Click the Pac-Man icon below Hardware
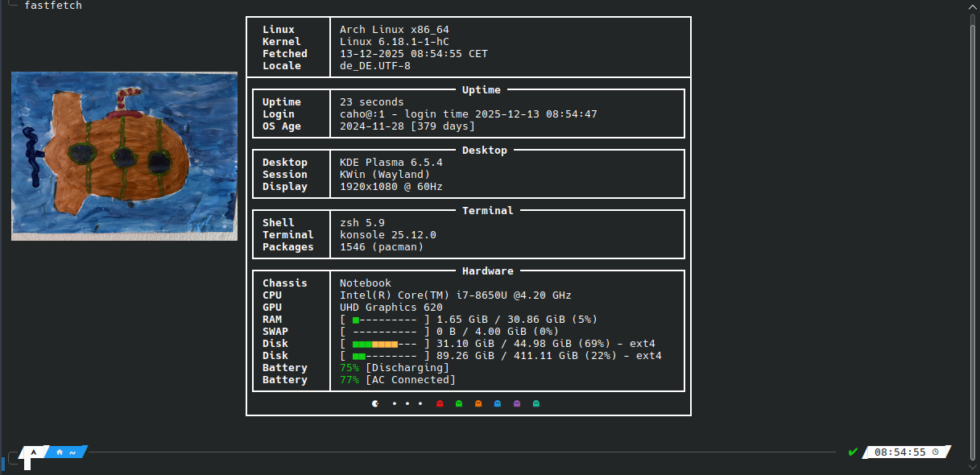 pyautogui.click(x=375, y=403)
